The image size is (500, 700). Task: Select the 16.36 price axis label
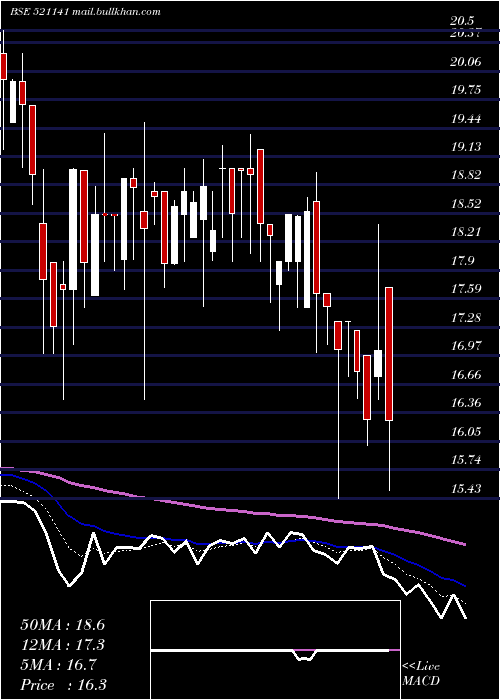pyautogui.click(x=466, y=403)
